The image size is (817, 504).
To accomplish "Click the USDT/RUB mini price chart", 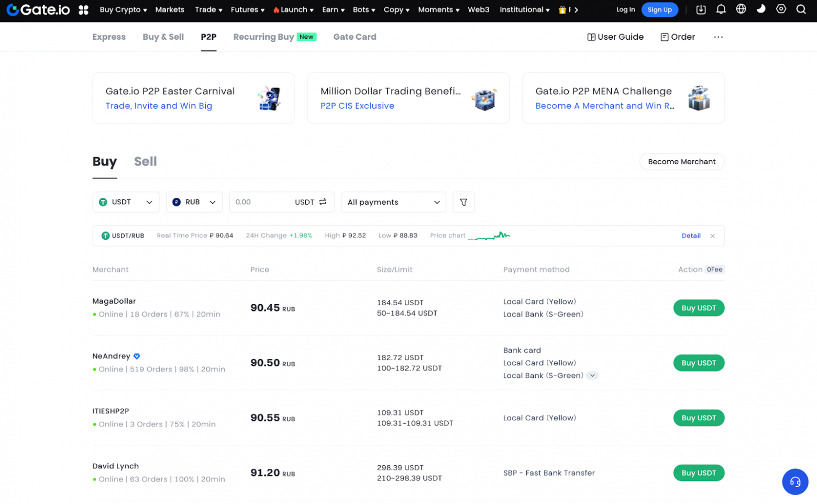I will pyautogui.click(x=489, y=236).
